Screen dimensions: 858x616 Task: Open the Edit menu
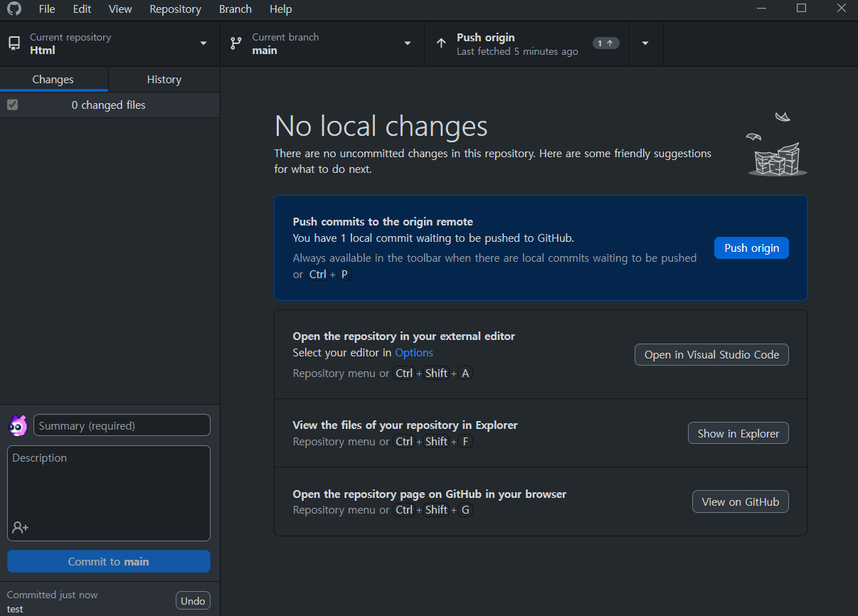click(x=82, y=9)
